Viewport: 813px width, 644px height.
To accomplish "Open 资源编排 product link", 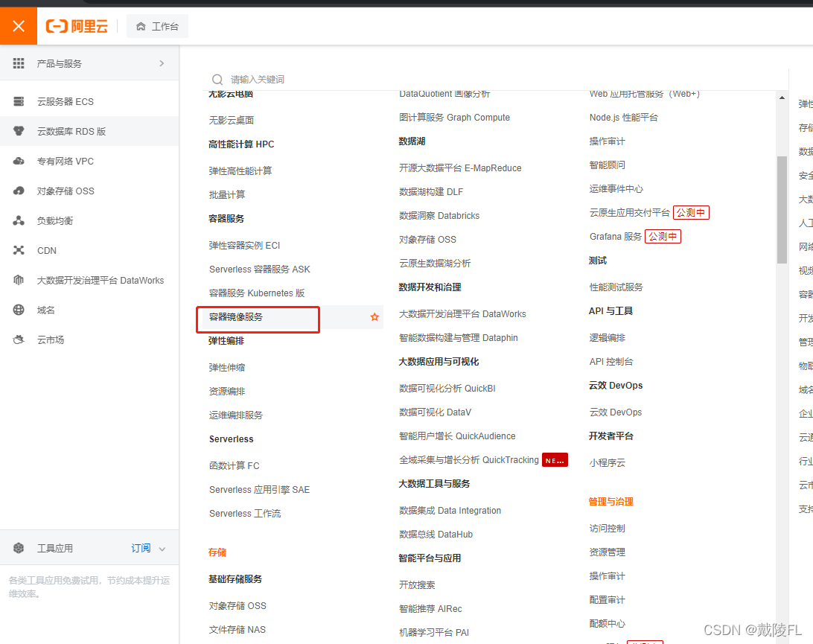I will [227, 392].
